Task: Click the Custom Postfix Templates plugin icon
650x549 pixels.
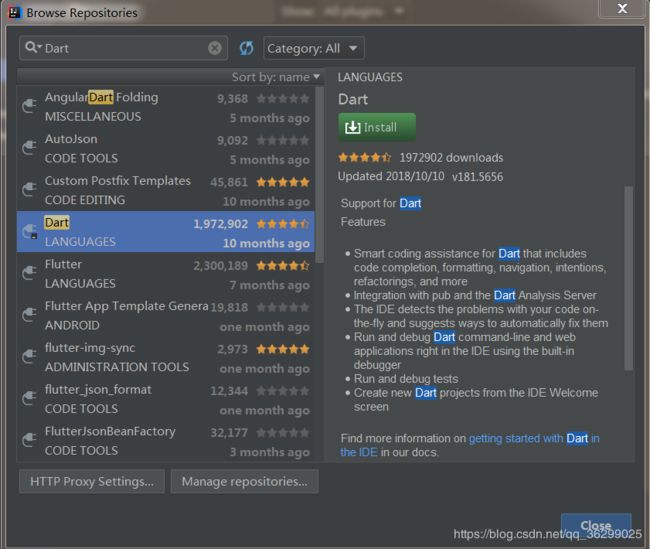Action: pyautogui.click(x=29, y=190)
